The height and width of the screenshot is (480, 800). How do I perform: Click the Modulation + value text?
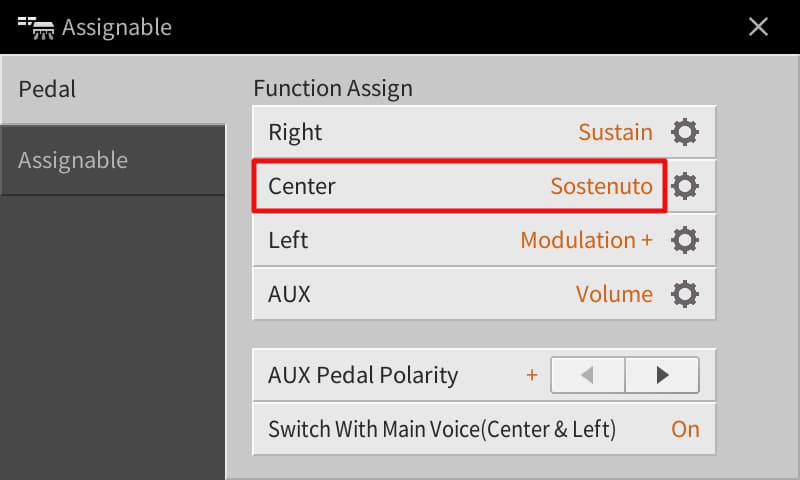[586, 240]
